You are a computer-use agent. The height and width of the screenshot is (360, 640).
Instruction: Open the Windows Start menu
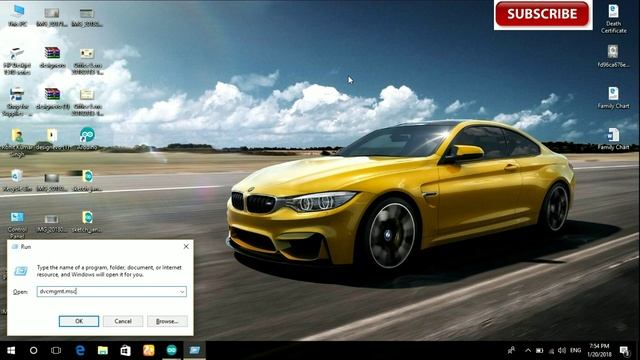tap(11, 350)
